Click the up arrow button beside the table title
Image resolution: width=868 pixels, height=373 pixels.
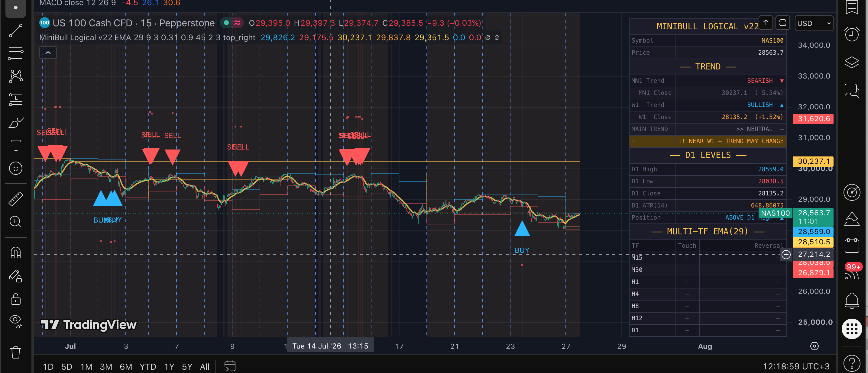point(766,23)
